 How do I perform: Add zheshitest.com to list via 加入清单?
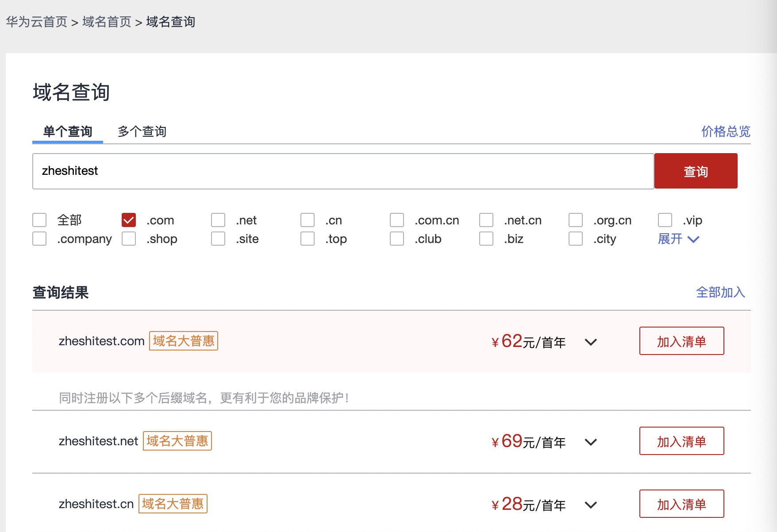point(681,341)
